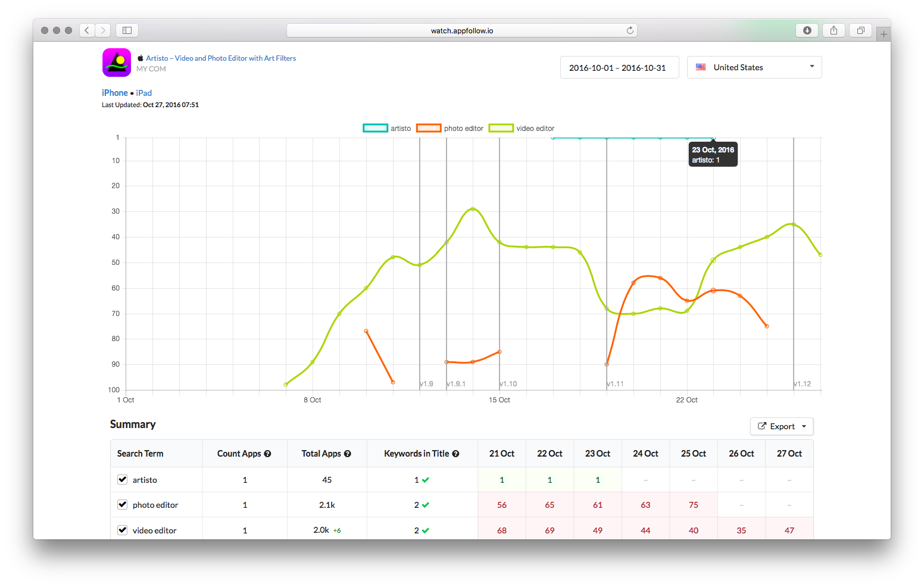Toggle artisto legend color swatch
This screenshot has height=587, width=924.
point(375,128)
